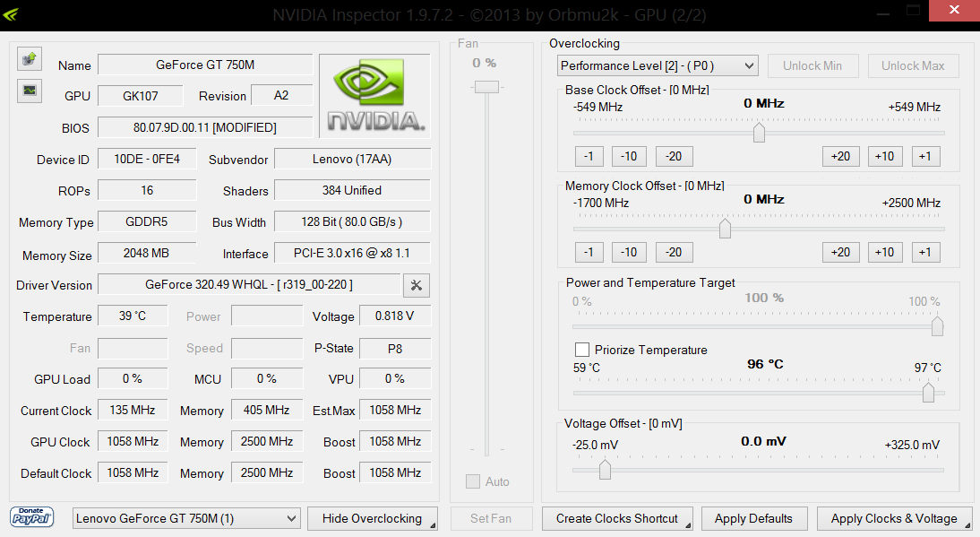Click Memory Clock Offset -20 button
The image size is (980, 537).
point(674,252)
